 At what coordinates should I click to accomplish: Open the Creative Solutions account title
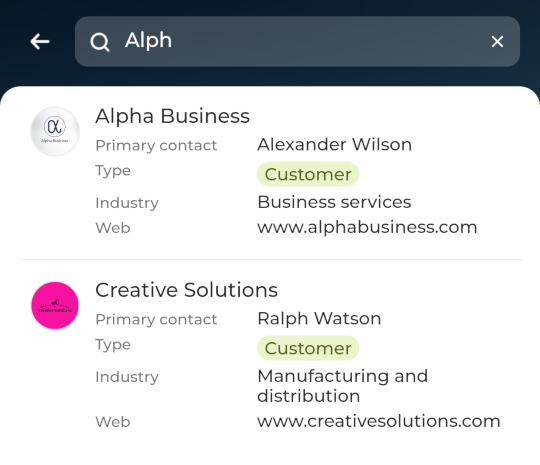coord(187,290)
